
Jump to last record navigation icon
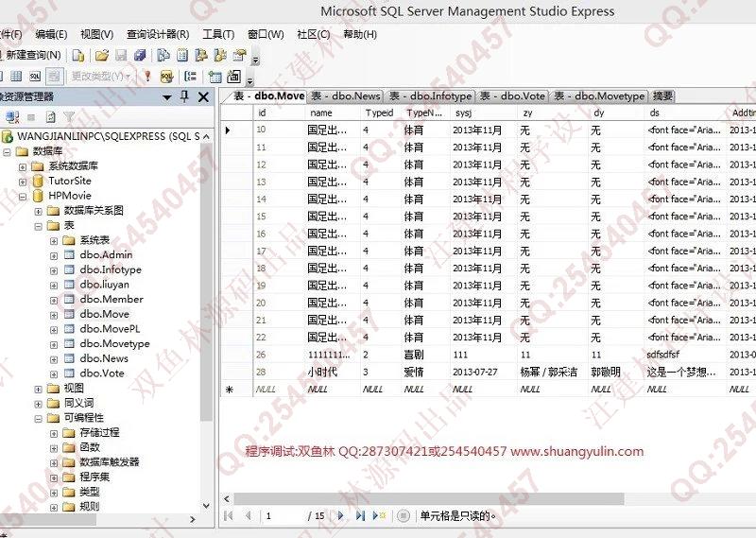(360, 516)
